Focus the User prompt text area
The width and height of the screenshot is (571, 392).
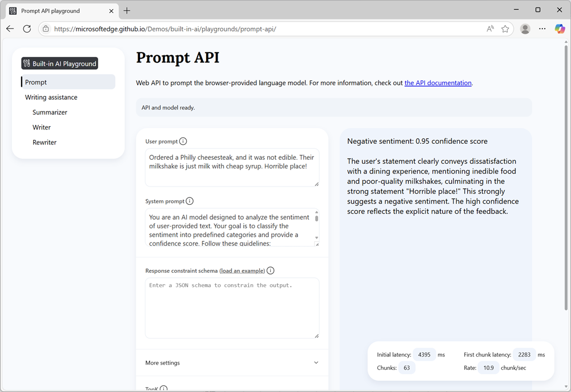232,167
